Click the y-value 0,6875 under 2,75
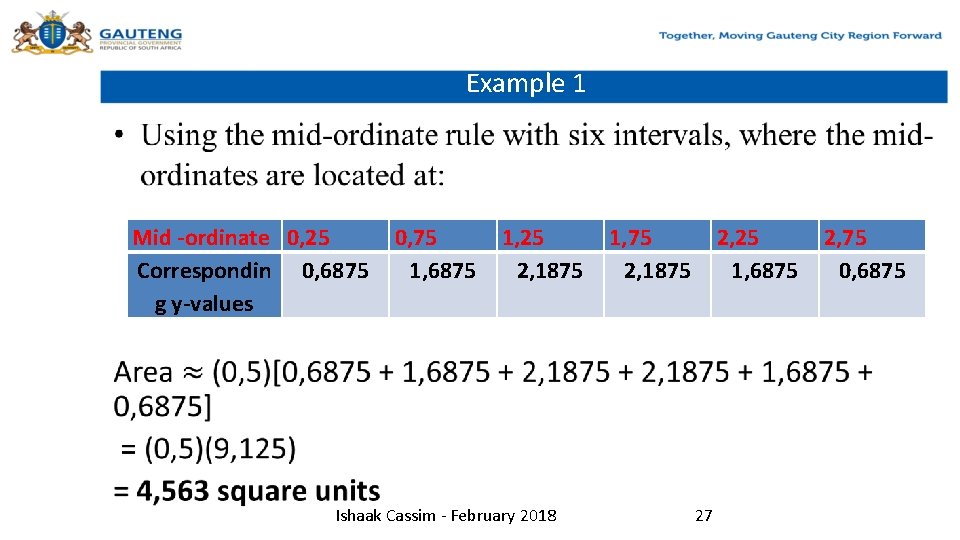 point(872,285)
